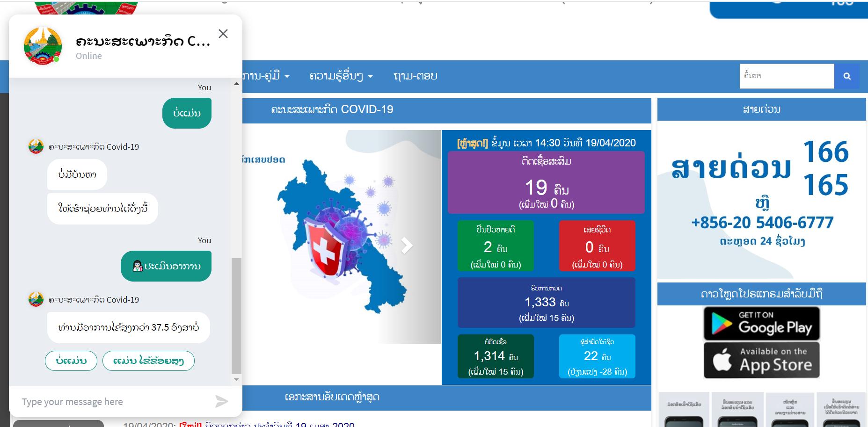Click the purple confirmed cases 19 card
Image resolution: width=868 pixels, height=427 pixels.
[x=546, y=182]
